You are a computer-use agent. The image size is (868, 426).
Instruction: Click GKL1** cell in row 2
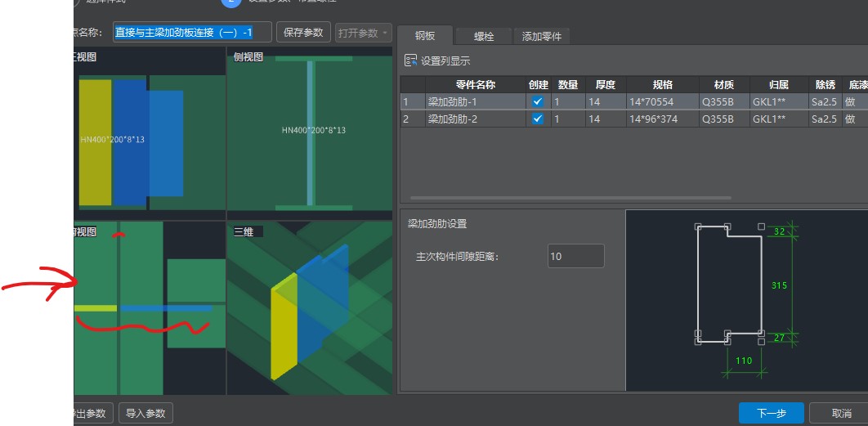[779, 119]
